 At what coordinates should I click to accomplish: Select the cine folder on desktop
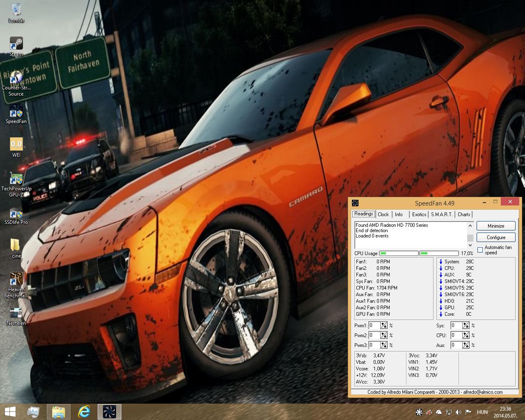click(x=16, y=248)
